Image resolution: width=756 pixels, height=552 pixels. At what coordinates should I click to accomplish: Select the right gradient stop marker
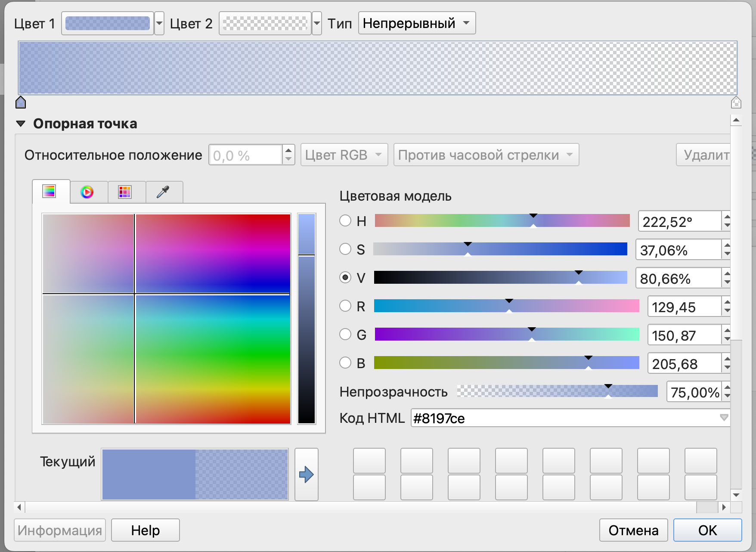point(736,102)
